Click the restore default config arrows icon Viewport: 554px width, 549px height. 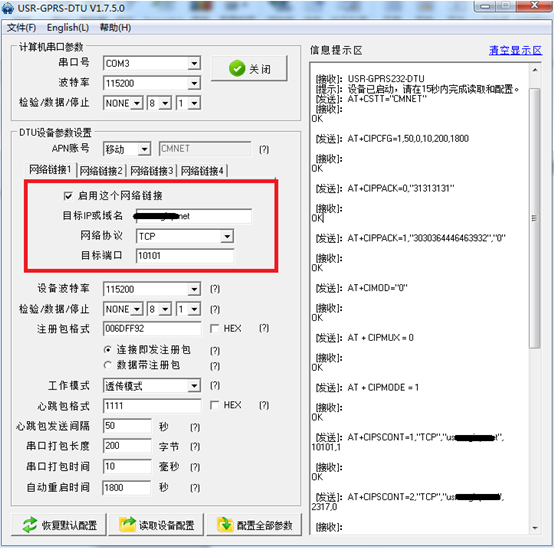pyautogui.click(x=30, y=525)
